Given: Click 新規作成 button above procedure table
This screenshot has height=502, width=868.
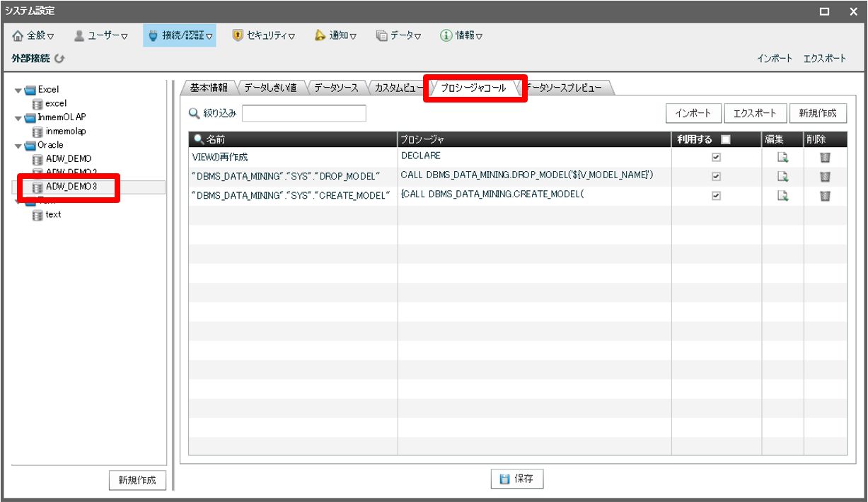Looking at the screenshot, I should click(x=817, y=113).
